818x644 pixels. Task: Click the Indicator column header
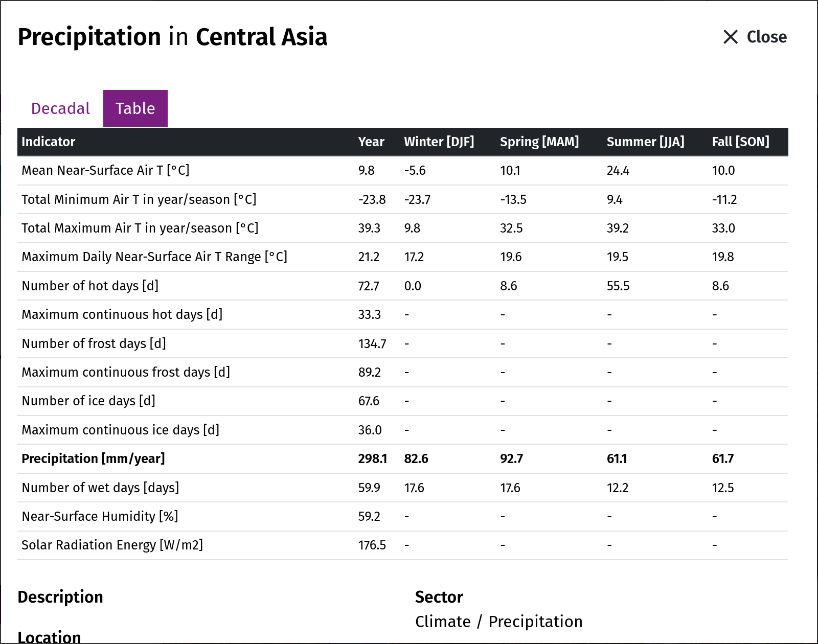(49, 142)
